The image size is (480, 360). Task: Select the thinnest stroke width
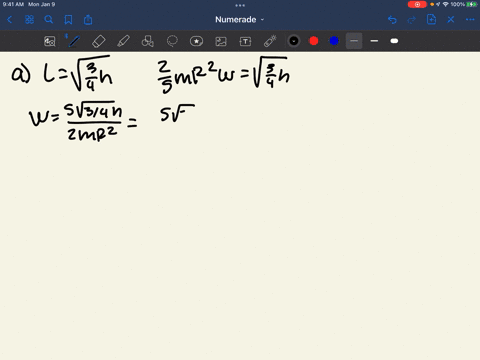(x=354, y=41)
